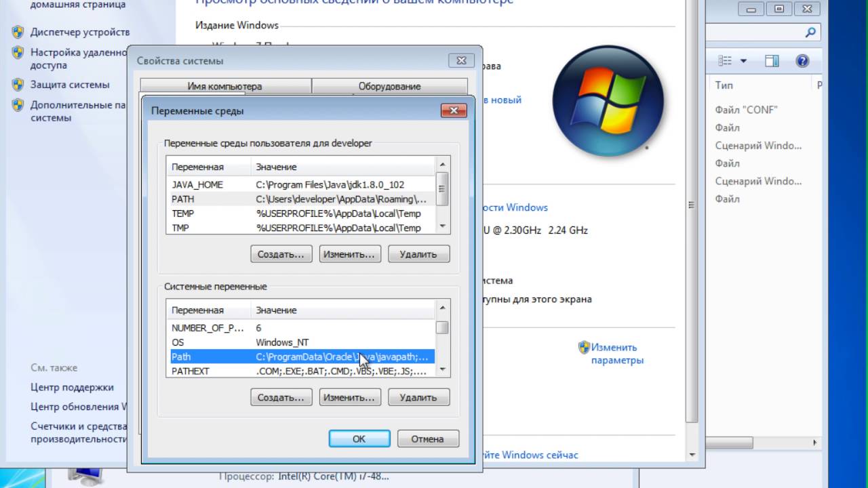This screenshot has height=488, width=868.
Task: Click the System window scroll down arrow
Action: pos(692,455)
